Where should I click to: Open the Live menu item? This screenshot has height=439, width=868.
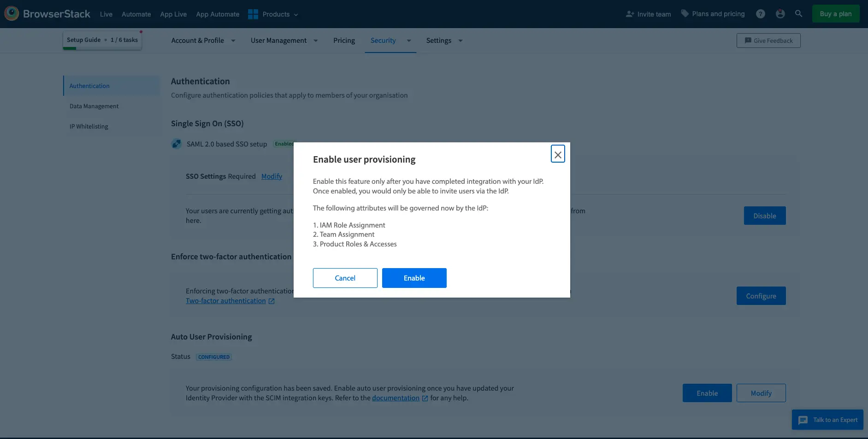[x=106, y=14]
